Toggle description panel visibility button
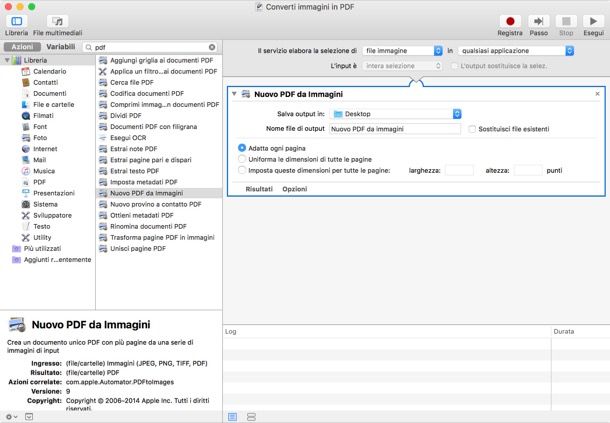The width and height of the screenshot is (610, 423). coord(29,417)
